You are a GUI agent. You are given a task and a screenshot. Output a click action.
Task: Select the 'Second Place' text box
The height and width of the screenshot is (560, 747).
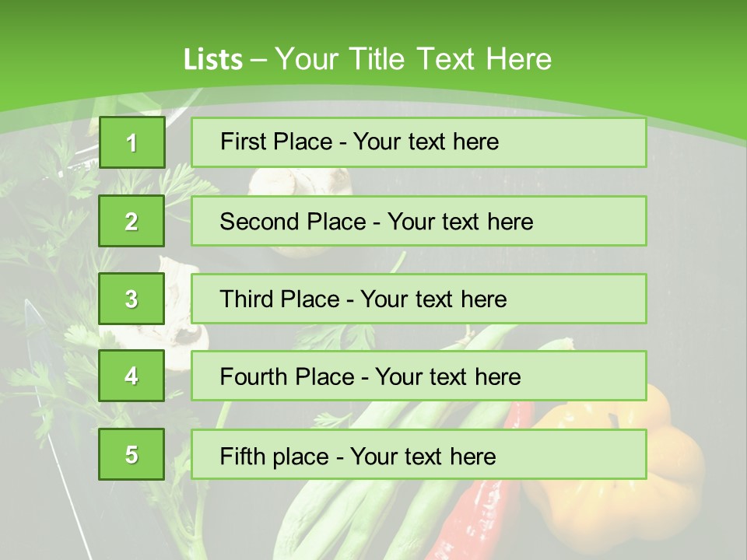419,221
